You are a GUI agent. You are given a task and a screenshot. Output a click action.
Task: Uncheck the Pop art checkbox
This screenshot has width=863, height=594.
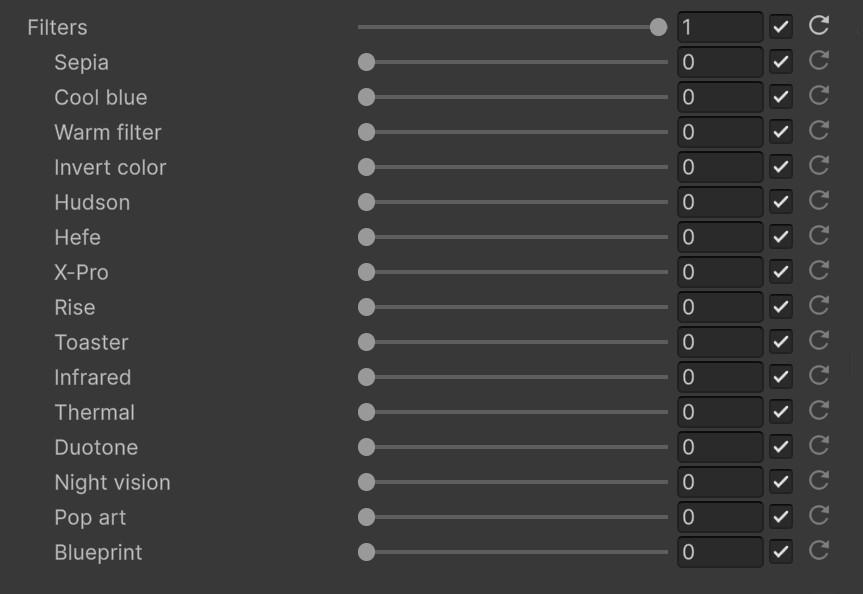[x=781, y=517]
